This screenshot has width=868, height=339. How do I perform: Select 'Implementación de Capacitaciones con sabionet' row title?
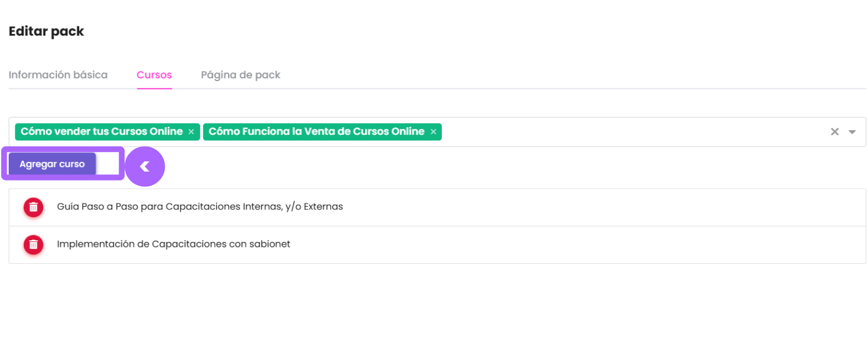[x=173, y=244]
